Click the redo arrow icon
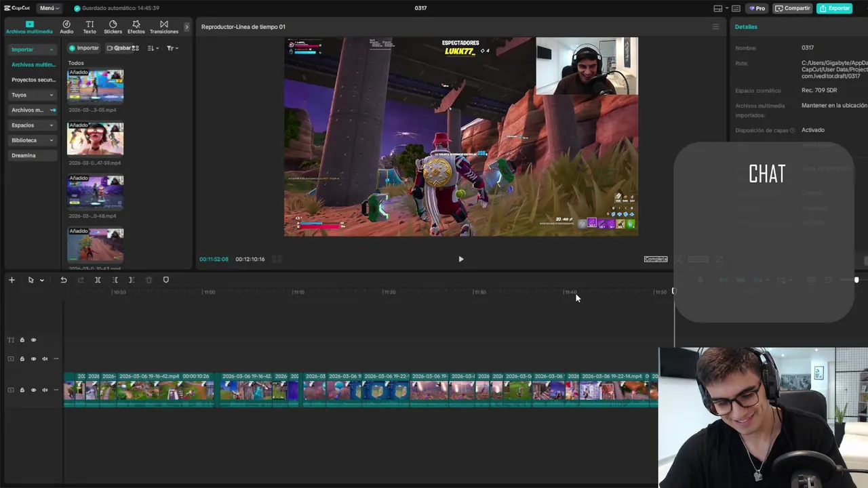 click(x=81, y=280)
